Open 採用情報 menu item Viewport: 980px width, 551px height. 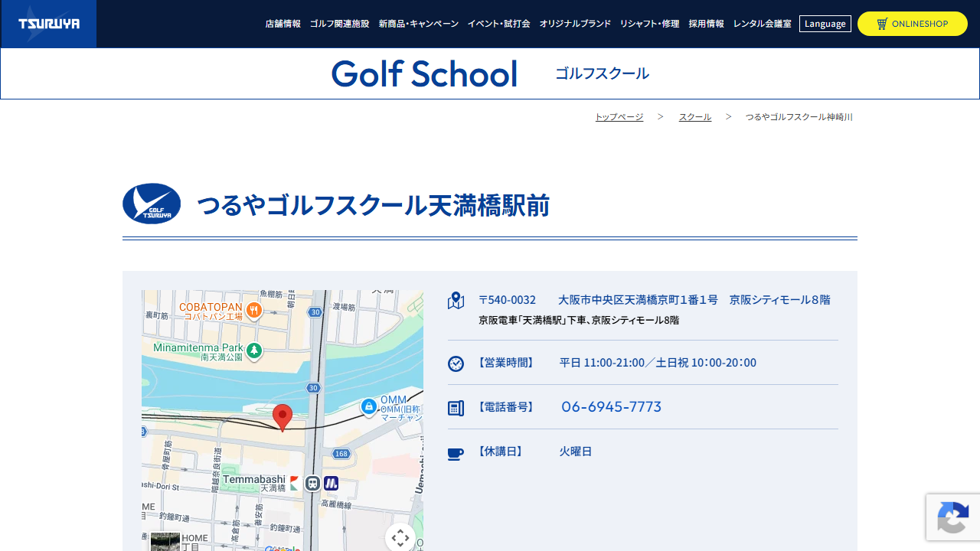click(x=706, y=24)
